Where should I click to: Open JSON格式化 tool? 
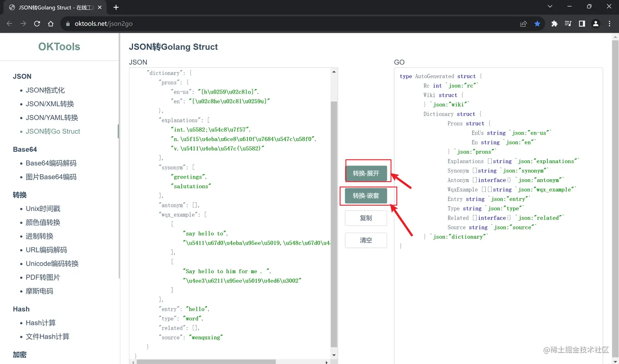coord(45,90)
